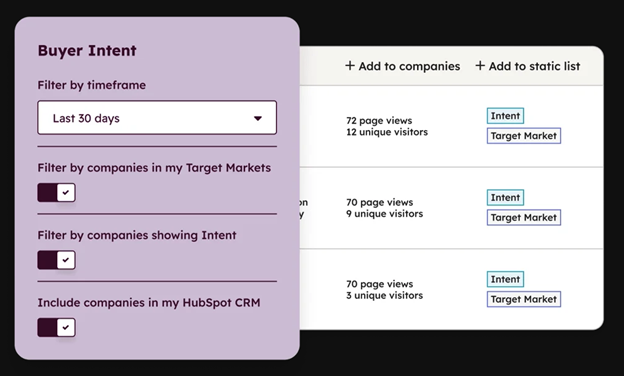Image resolution: width=624 pixels, height=376 pixels.
Task: Toggle Filter by companies showing Intent
Action: pyautogui.click(x=57, y=260)
